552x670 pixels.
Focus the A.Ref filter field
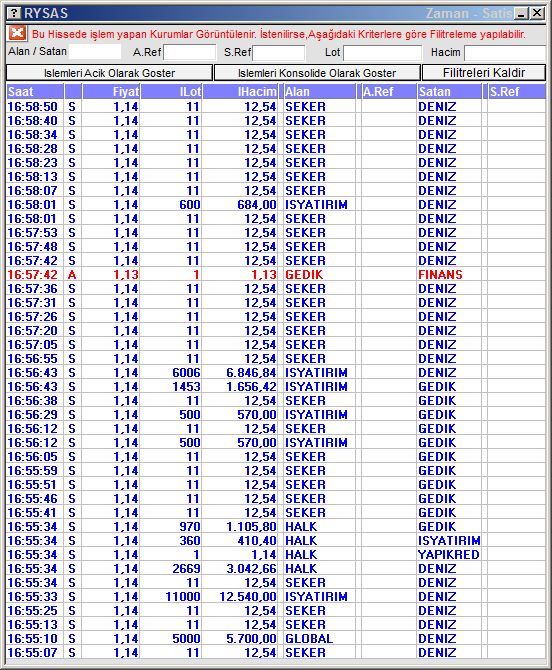pos(189,53)
